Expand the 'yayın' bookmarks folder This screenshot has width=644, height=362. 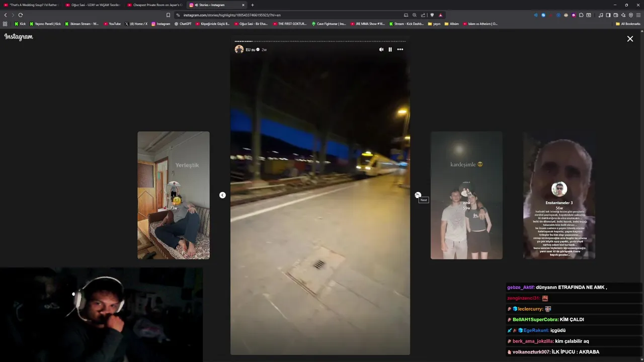434,24
